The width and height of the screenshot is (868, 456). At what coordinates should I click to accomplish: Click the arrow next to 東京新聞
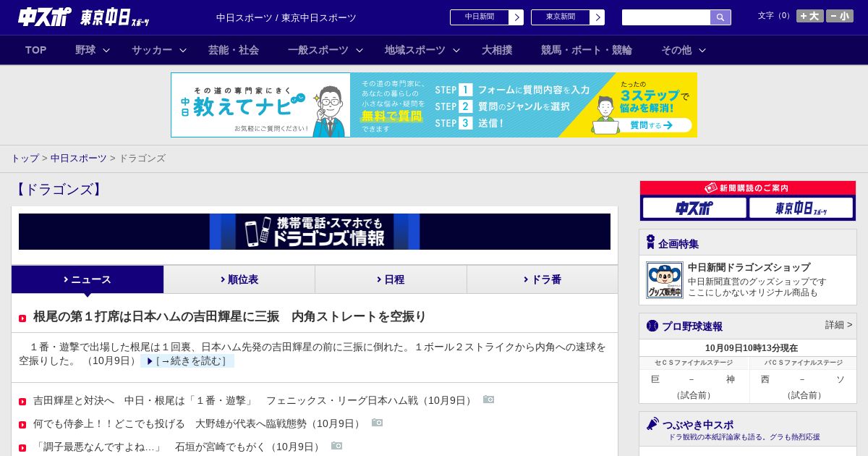[597, 17]
